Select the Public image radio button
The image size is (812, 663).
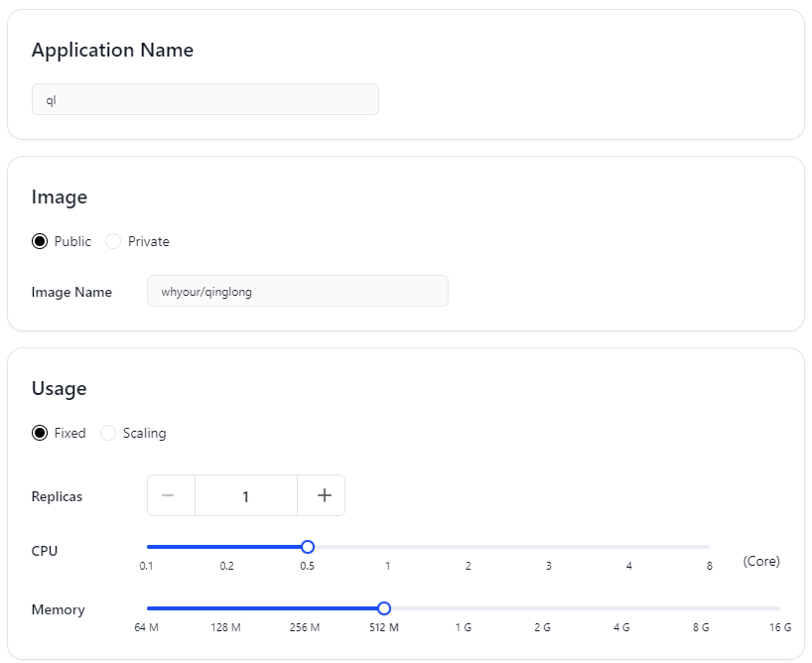[40, 241]
